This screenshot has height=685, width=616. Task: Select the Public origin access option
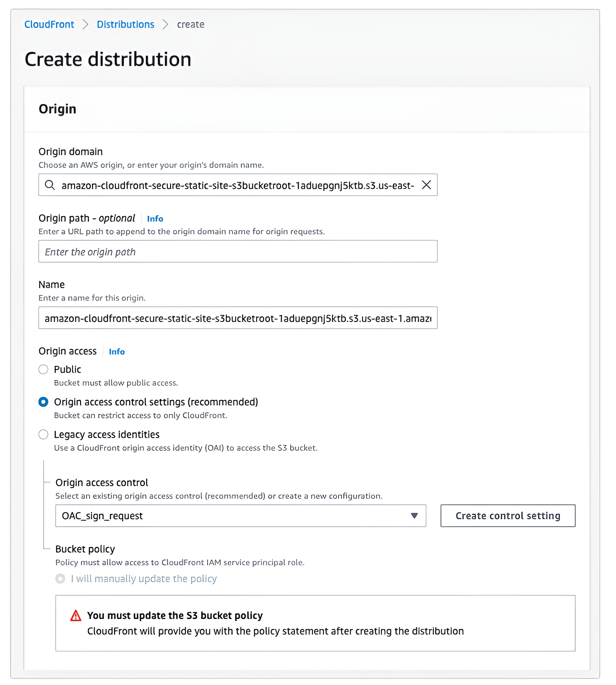(x=43, y=369)
